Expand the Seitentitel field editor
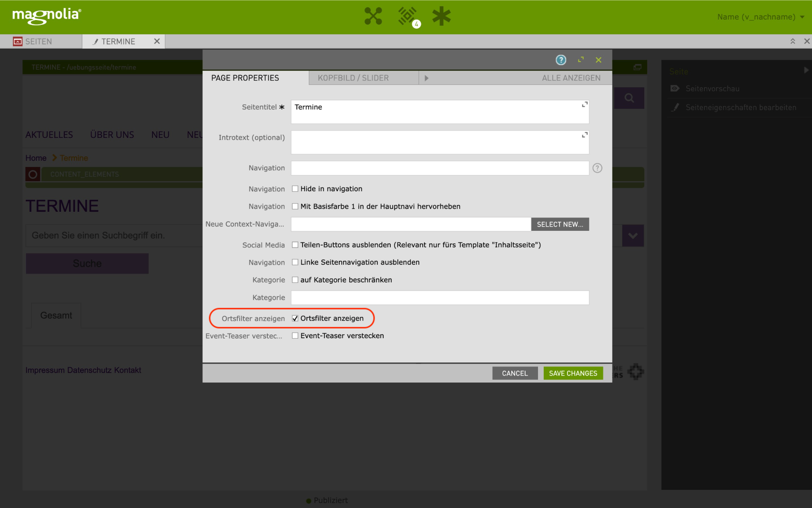812x508 pixels. (x=585, y=104)
